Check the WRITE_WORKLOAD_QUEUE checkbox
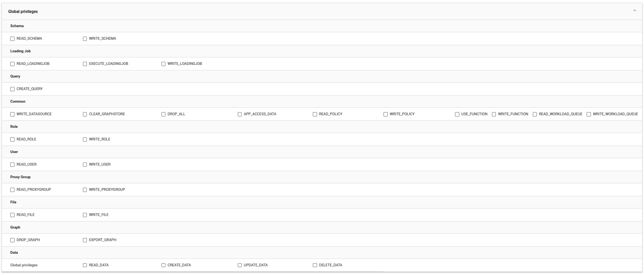Screen dimensions: 644x275 [589, 114]
